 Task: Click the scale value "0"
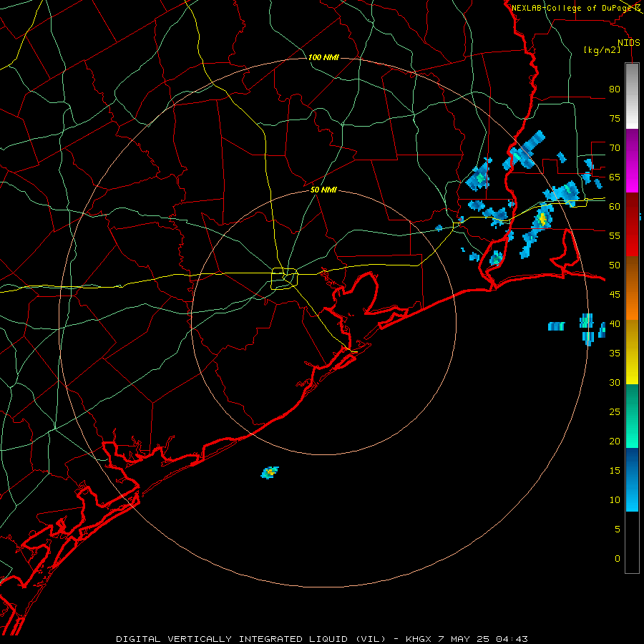[618, 559]
